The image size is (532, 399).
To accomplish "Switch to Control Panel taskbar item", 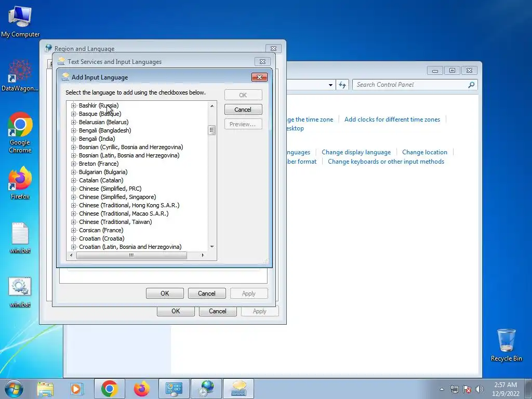I will click(174, 389).
